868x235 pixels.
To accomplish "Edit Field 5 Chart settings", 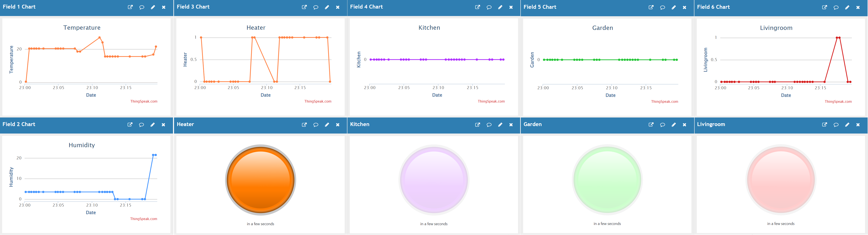I will coord(673,7).
